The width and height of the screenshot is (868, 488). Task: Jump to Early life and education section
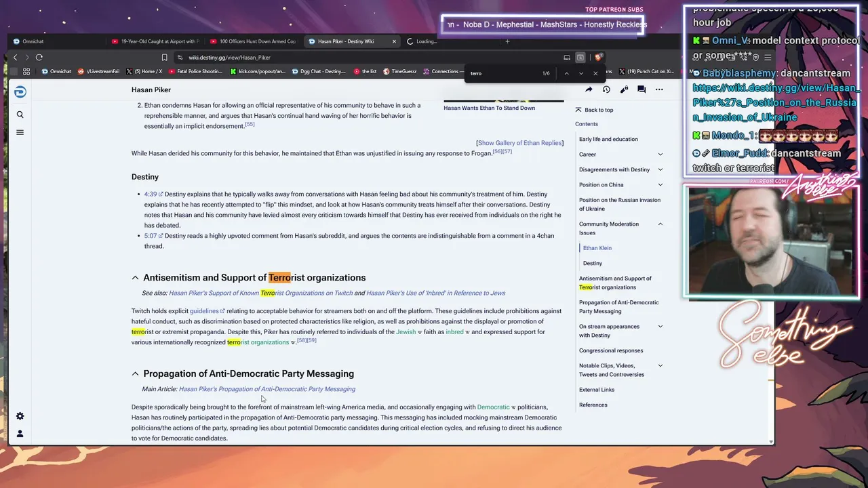[608, 139]
